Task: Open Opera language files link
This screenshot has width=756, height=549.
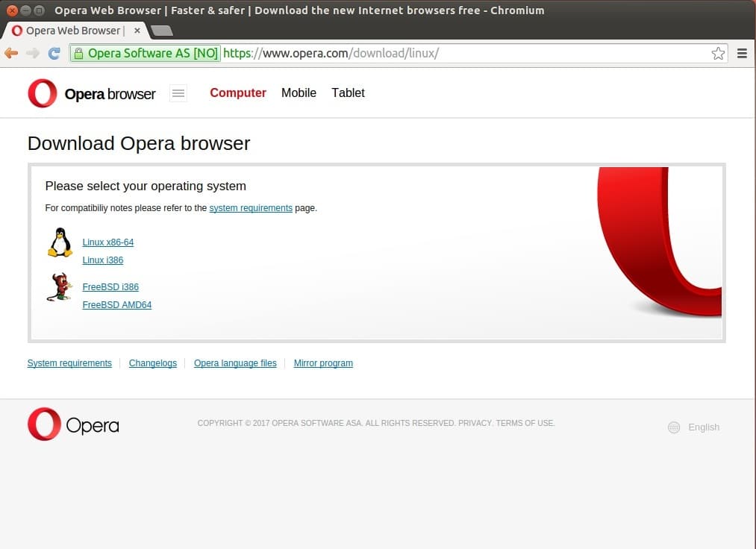Action: pyautogui.click(x=235, y=363)
